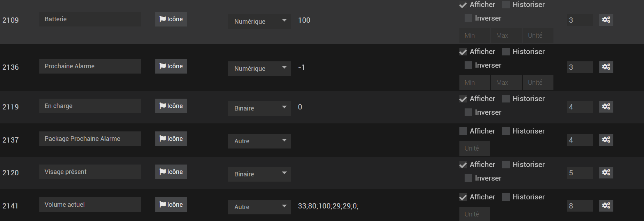The width and height of the screenshot is (644, 221).
Task: Edit the Visage présent name field
Action: click(90, 172)
